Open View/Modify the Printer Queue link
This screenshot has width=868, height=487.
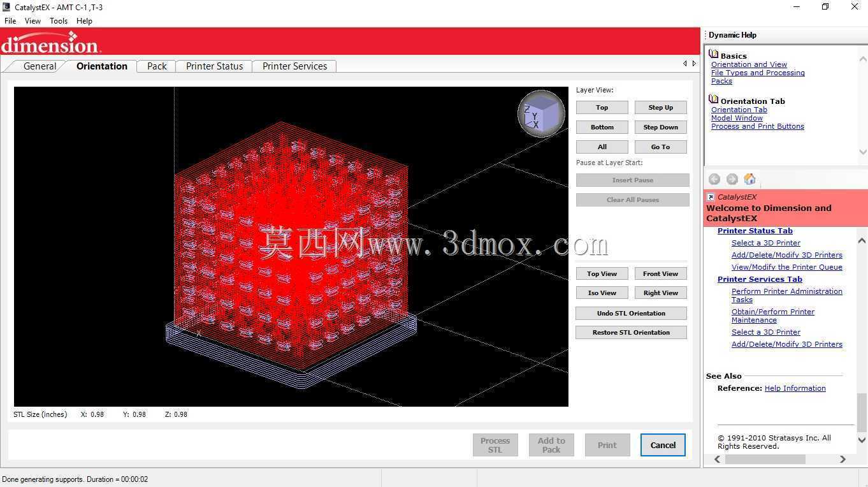pyautogui.click(x=787, y=267)
